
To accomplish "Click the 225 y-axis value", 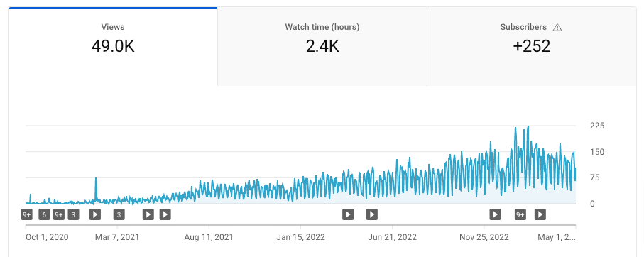I will click(597, 126).
